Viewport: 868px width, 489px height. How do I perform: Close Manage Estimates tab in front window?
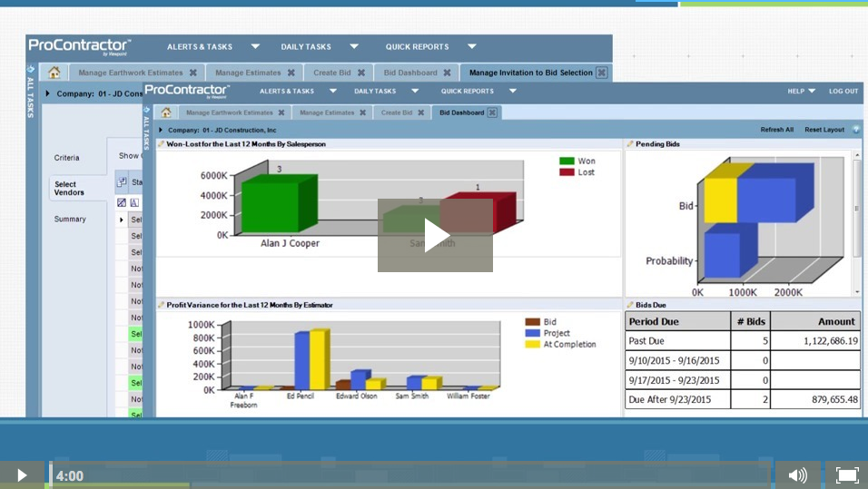pyautogui.click(x=362, y=112)
